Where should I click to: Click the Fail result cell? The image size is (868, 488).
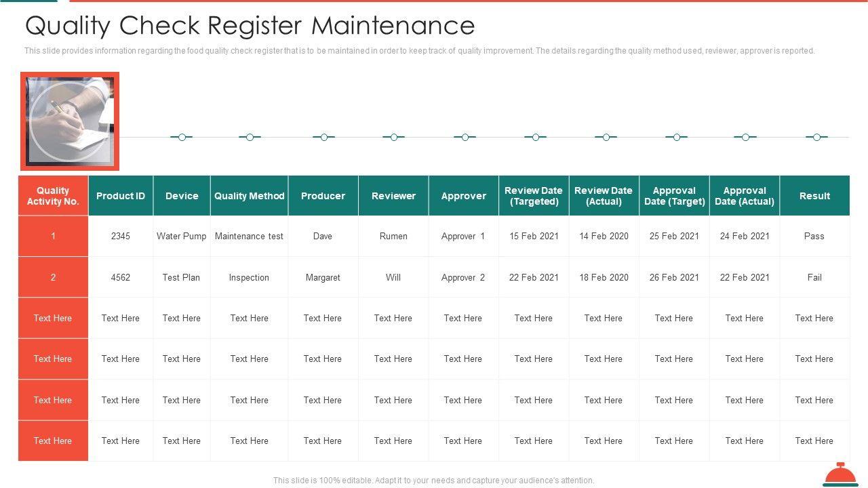pos(814,277)
